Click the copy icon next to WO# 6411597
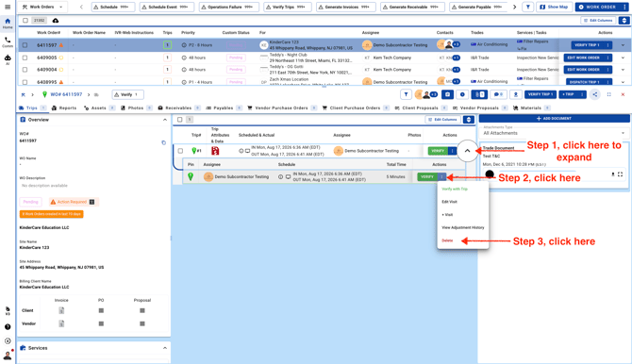The image size is (632, 364). [x=163, y=142]
